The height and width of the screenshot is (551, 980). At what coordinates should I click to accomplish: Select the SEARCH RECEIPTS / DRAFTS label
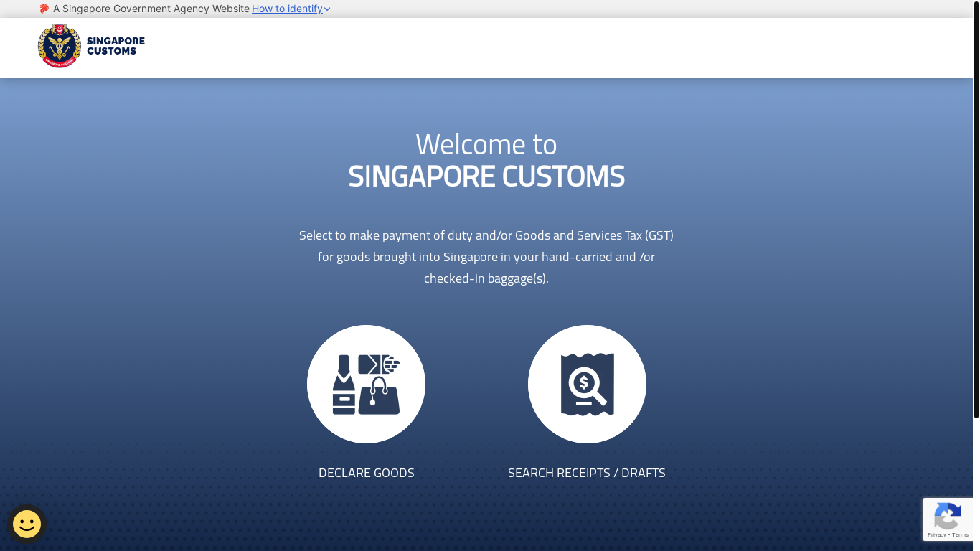(586, 473)
